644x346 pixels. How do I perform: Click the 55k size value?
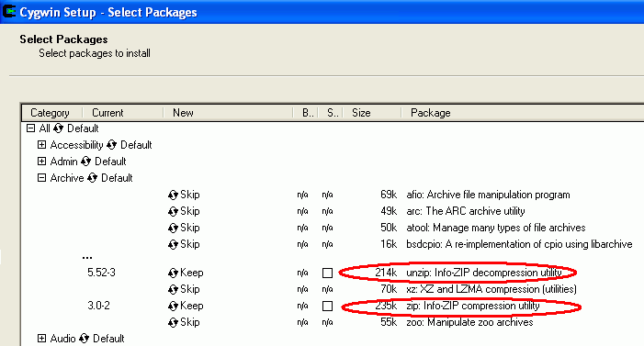pos(389,322)
